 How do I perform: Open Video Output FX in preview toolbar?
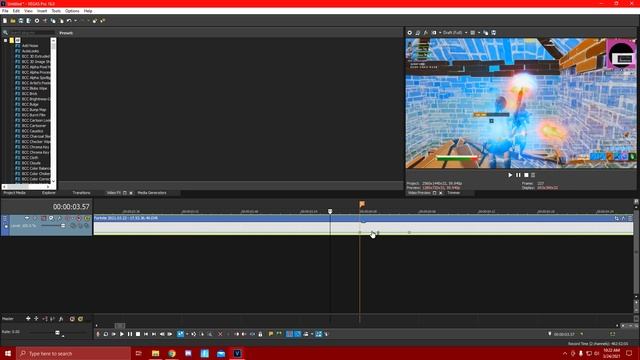(426, 33)
